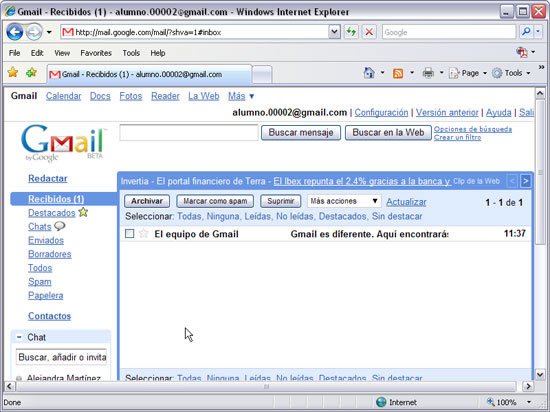The image size is (550, 412).
Task: Open the Favorites menu
Action: click(96, 53)
